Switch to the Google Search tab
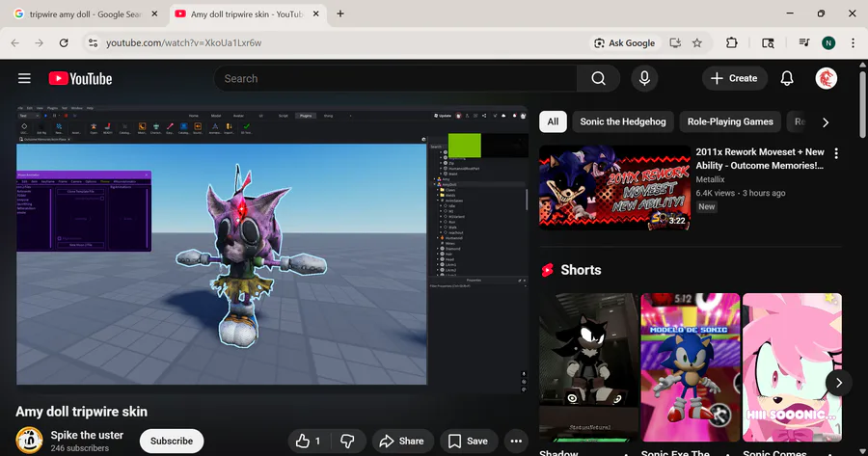 coord(86,13)
